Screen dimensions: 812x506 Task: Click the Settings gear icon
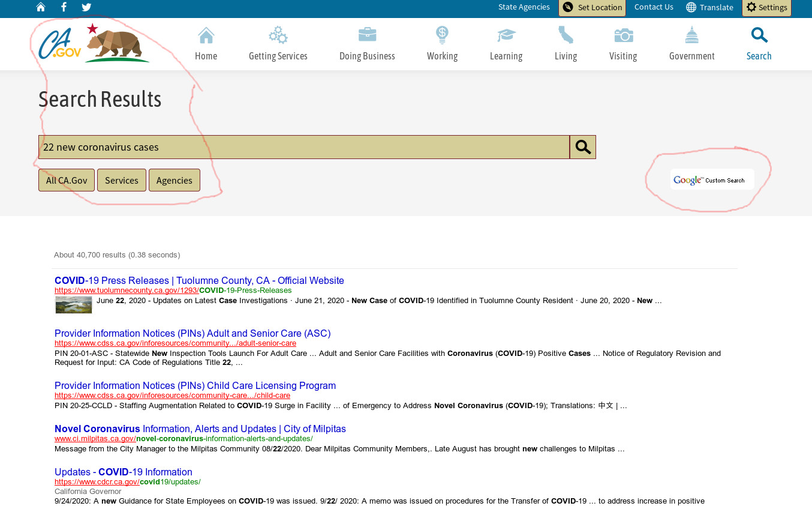pyautogui.click(x=751, y=7)
